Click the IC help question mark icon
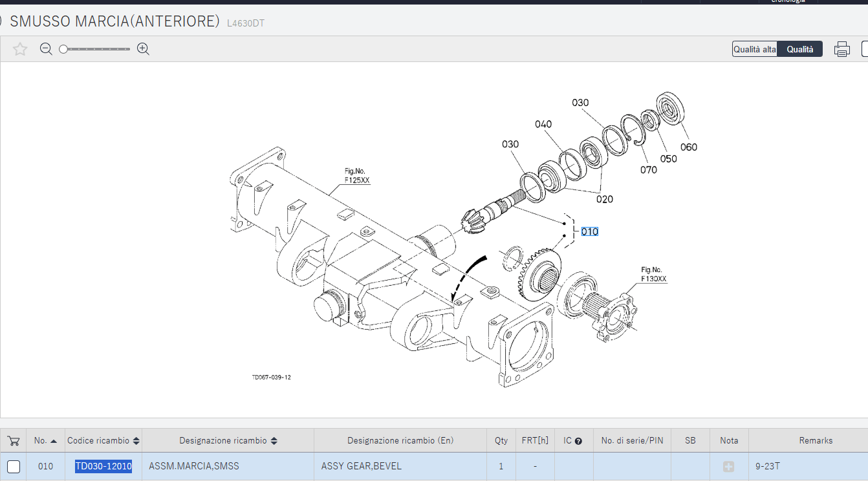The height and width of the screenshot is (481, 868). [578, 441]
